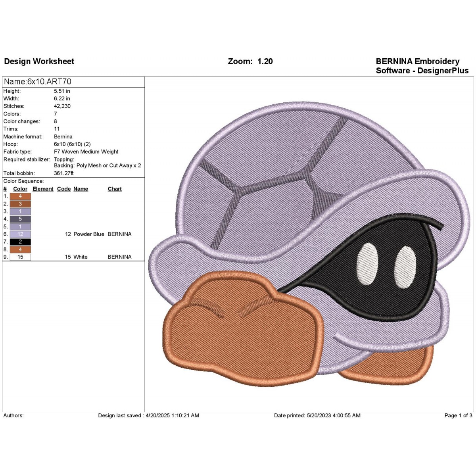Click the Color Sequence: heading
The height and width of the screenshot is (476, 476).
pyautogui.click(x=23, y=181)
